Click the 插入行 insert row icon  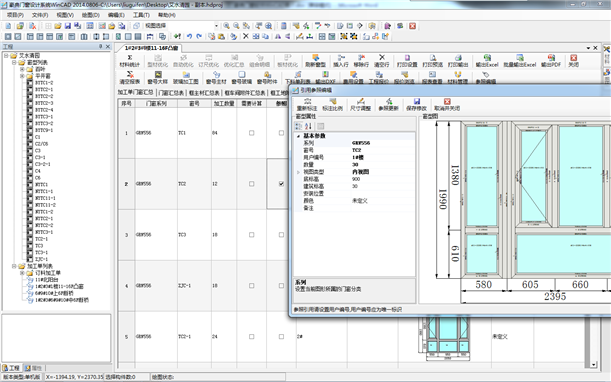pos(341,58)
